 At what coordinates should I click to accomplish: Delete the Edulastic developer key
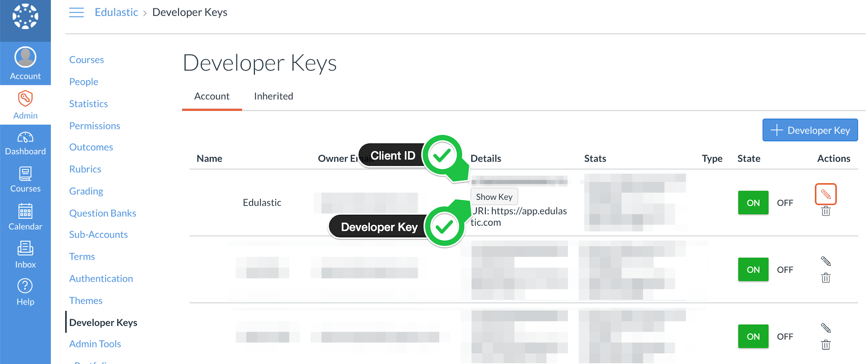click(x=826, y=211)
